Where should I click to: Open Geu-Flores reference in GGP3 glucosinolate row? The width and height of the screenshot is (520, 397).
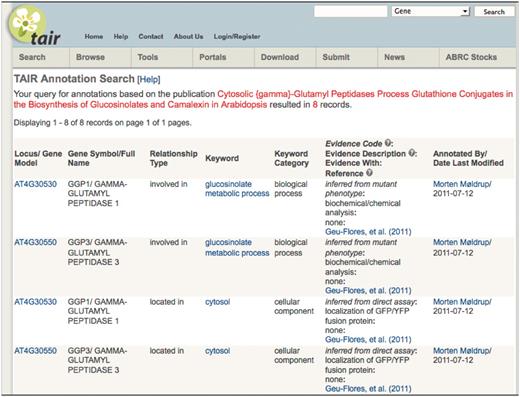[x=368, y=290]
